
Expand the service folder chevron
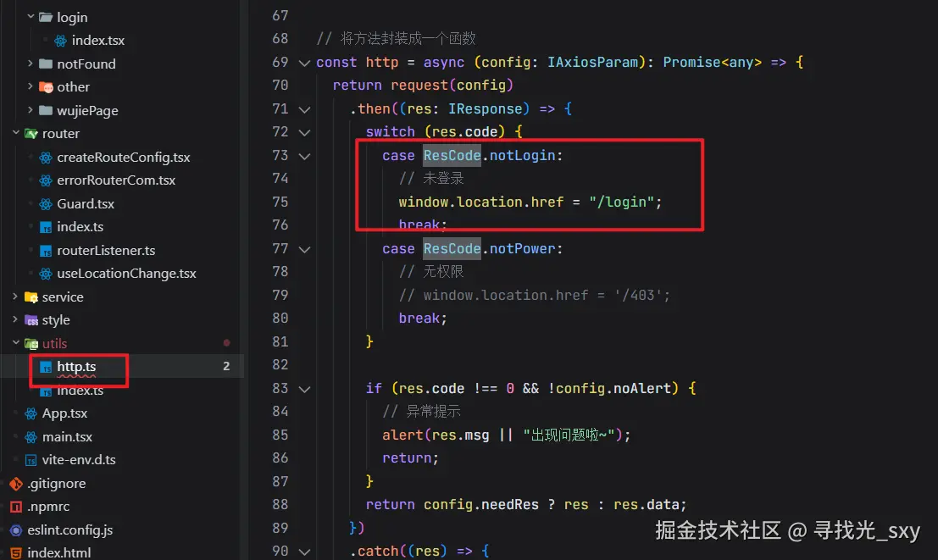tap(16, 297)
